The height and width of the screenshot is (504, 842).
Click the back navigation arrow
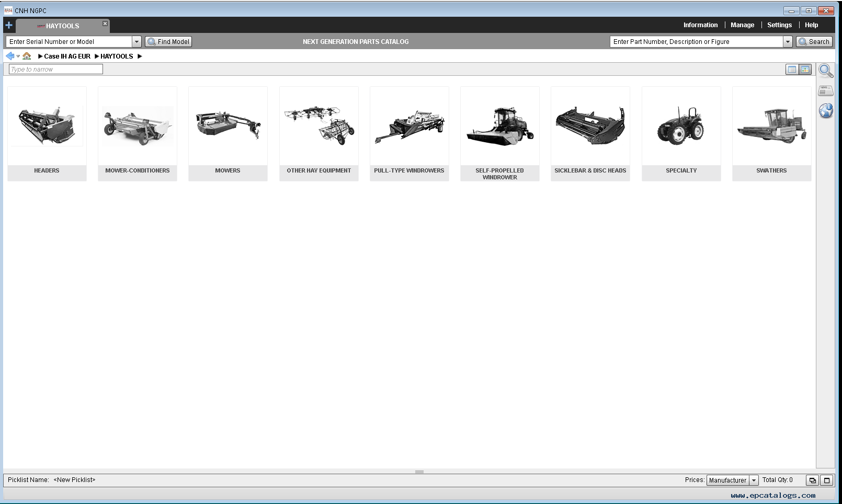(8, 56)
